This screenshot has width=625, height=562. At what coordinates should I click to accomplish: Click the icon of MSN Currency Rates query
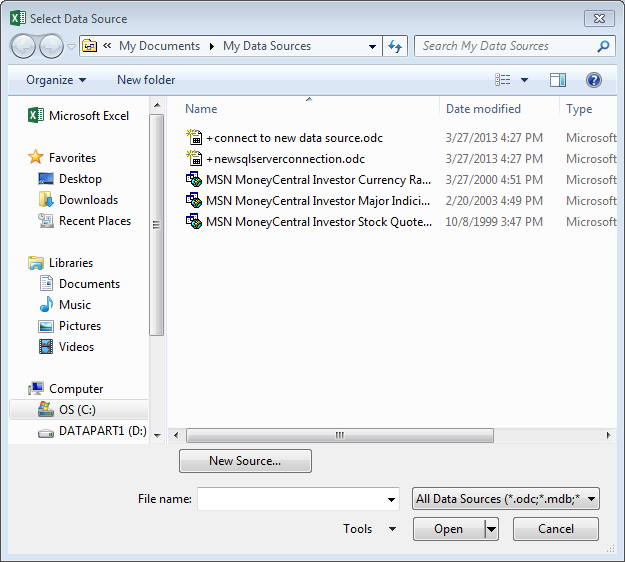(194, 179)
